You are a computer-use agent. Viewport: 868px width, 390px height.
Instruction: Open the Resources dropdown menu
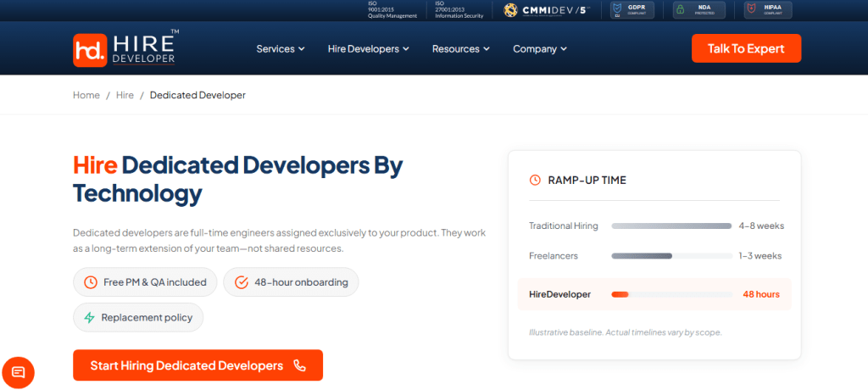(460, 49)
